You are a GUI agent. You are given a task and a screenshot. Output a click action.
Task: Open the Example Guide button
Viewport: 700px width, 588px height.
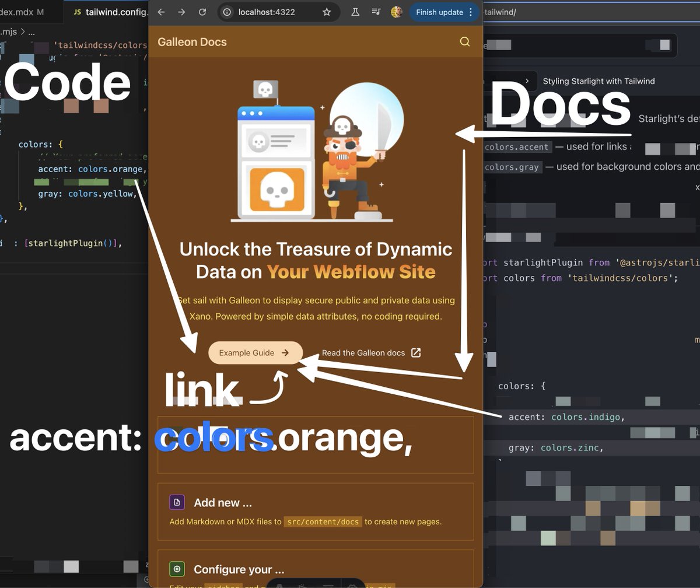click(x=256, y=353)
